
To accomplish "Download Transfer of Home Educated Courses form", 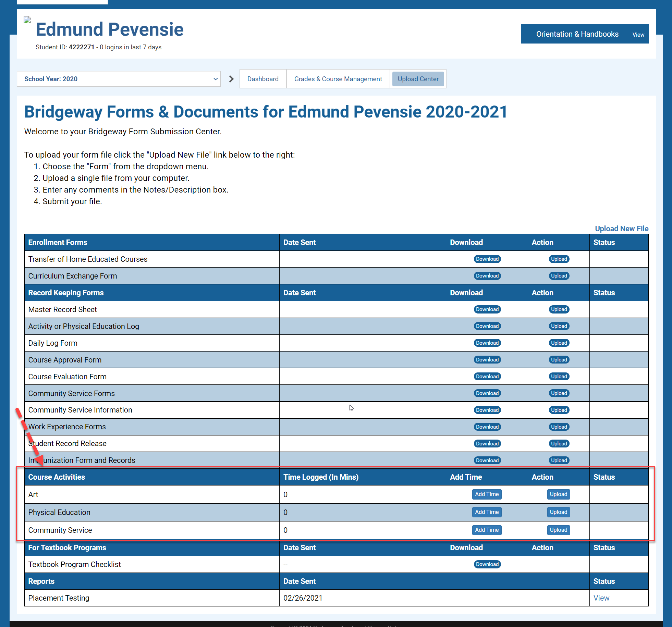I will [x=487, y=259].
